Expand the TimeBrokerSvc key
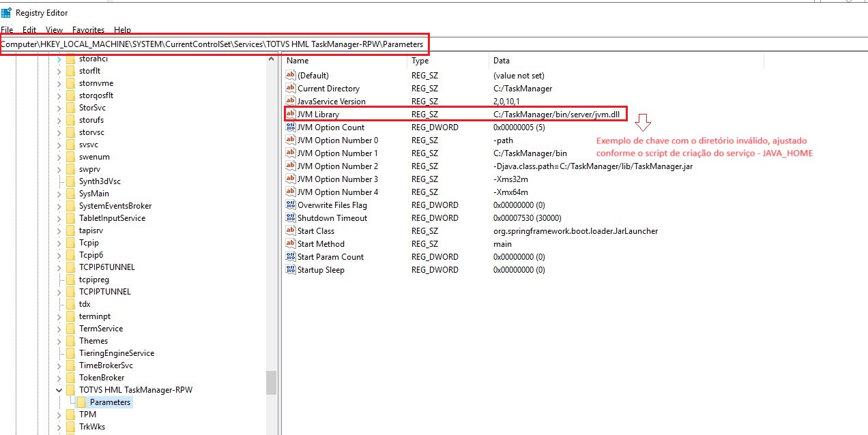This screenshot has width=868, height=435. coord(59,365)
